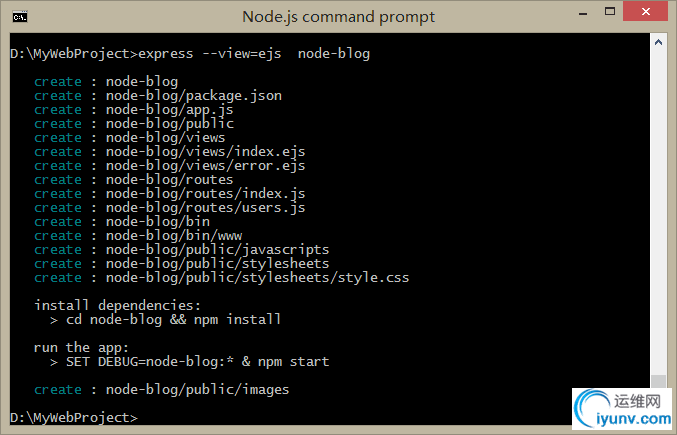This screenshot has height=435, width=677.
Task: Maximize the Node.js command prompt window
Action: tap(610, 12)
